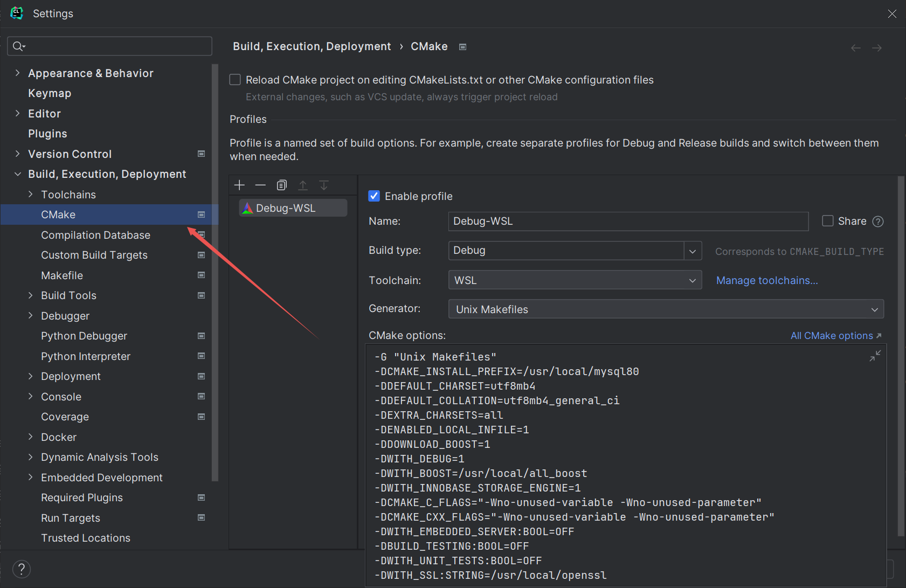Screen dimensions: 906x588
Task: Click project-level icon beside CMake breadcrumb
Action: click(462, 47)
